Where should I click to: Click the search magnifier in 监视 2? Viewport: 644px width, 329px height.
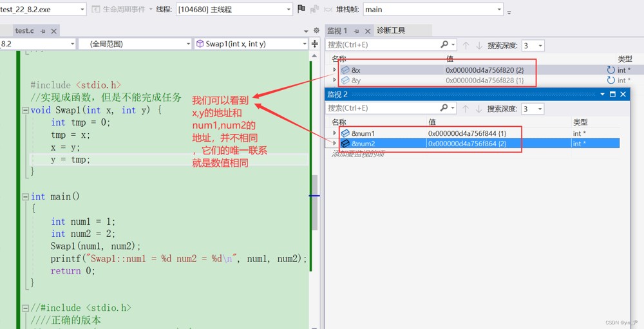444,108
